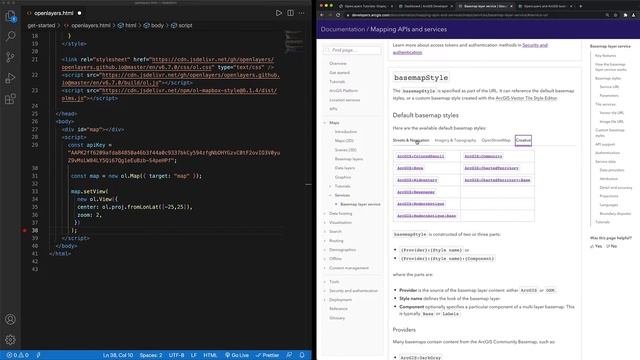Screen dimensions: 640x360
Task: Show errors and warnings count
Action: pos(18,355)
